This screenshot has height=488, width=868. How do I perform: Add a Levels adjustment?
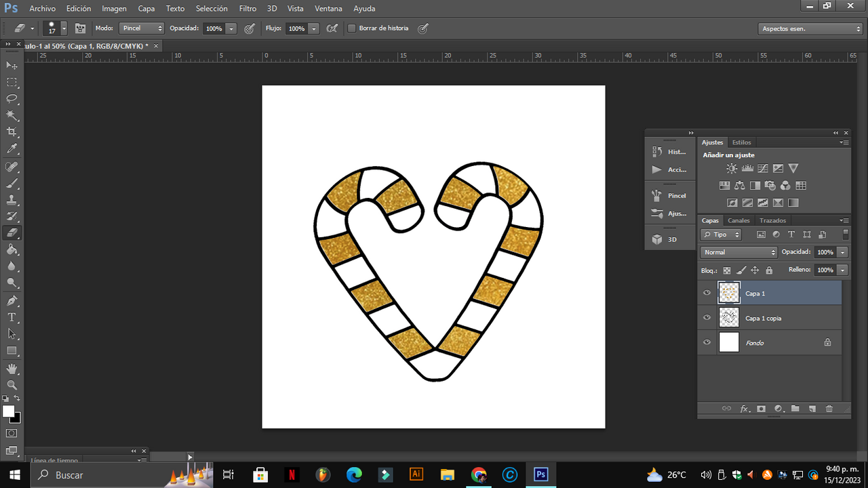(x=747, y=168)
